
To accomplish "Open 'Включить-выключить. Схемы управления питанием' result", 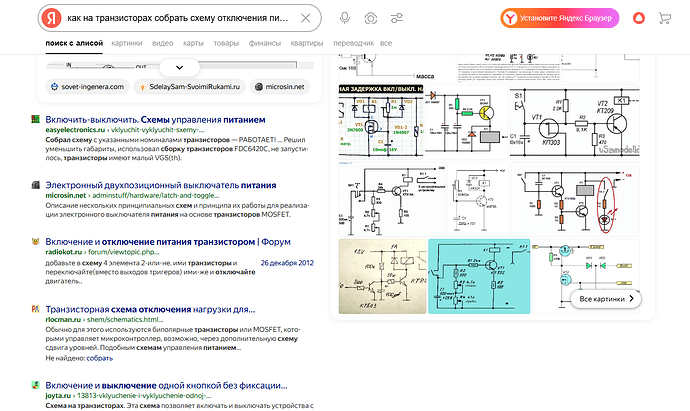I will (145, 120).
